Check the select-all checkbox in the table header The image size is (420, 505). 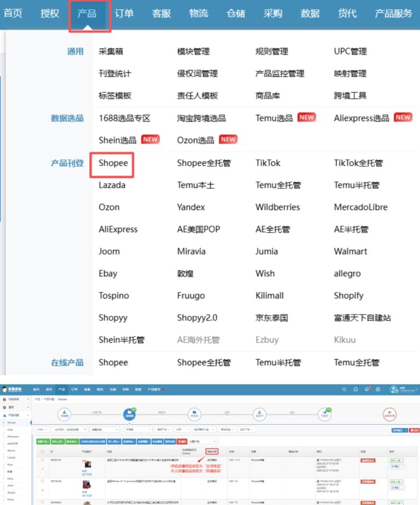[42, 452]
